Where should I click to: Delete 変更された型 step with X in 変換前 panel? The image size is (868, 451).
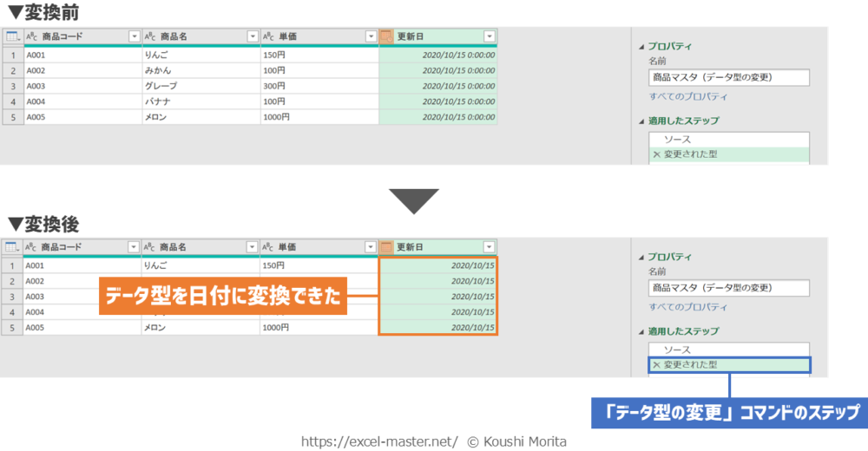point(656,155)
